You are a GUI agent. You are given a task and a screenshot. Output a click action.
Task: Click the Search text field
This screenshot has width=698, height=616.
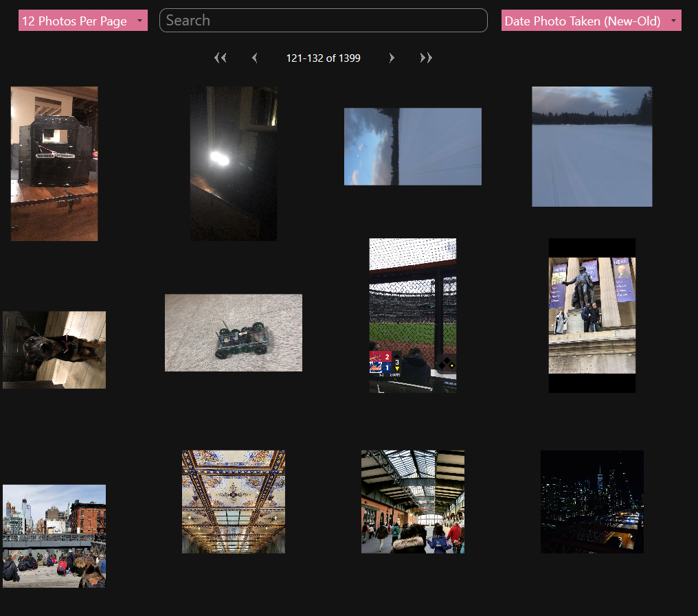(323, 21)
